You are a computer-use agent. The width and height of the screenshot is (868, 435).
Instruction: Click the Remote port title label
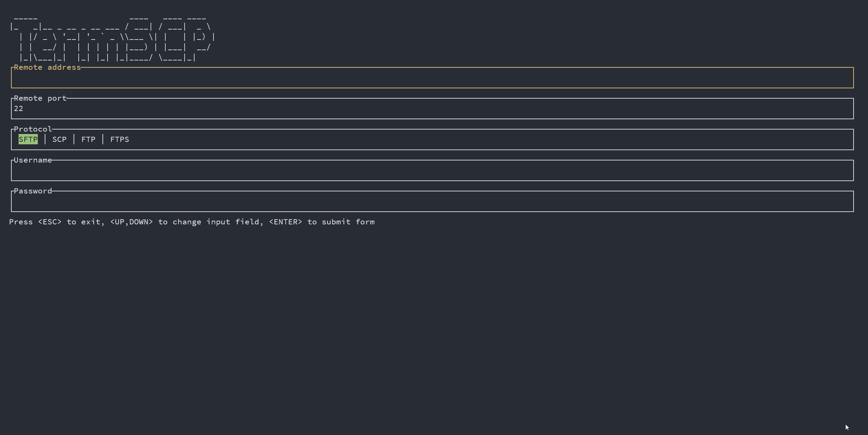40,98
